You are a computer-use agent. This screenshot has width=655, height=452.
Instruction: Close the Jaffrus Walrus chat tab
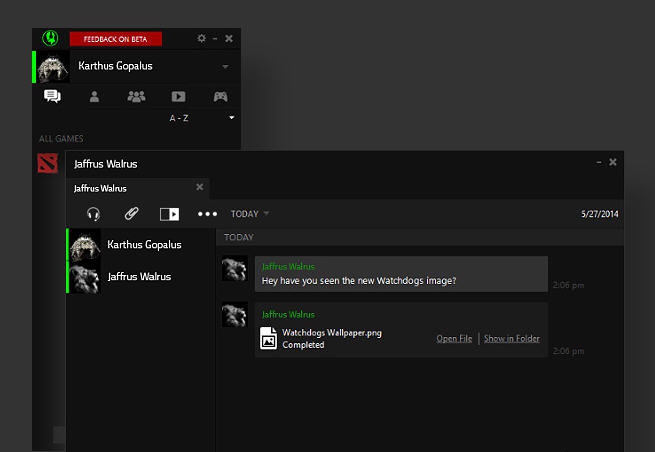tap(199, 187)
